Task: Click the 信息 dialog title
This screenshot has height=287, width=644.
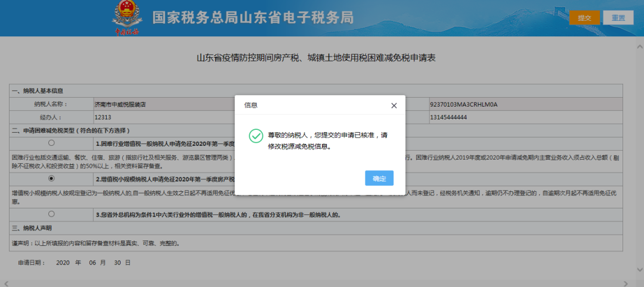Action: click(251, 105)
